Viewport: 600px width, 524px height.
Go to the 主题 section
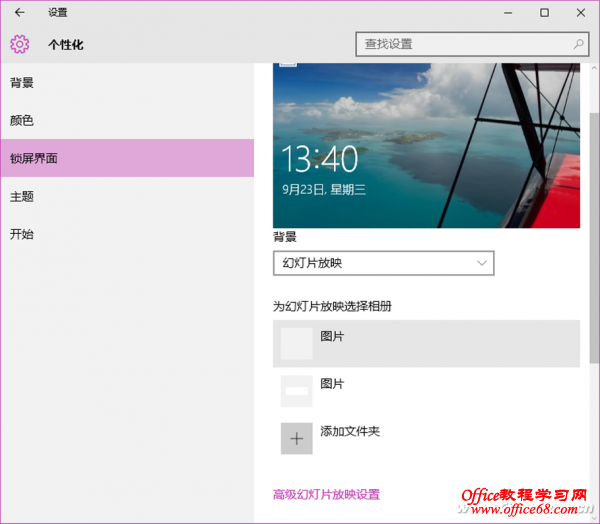click(x=22, y=196)
